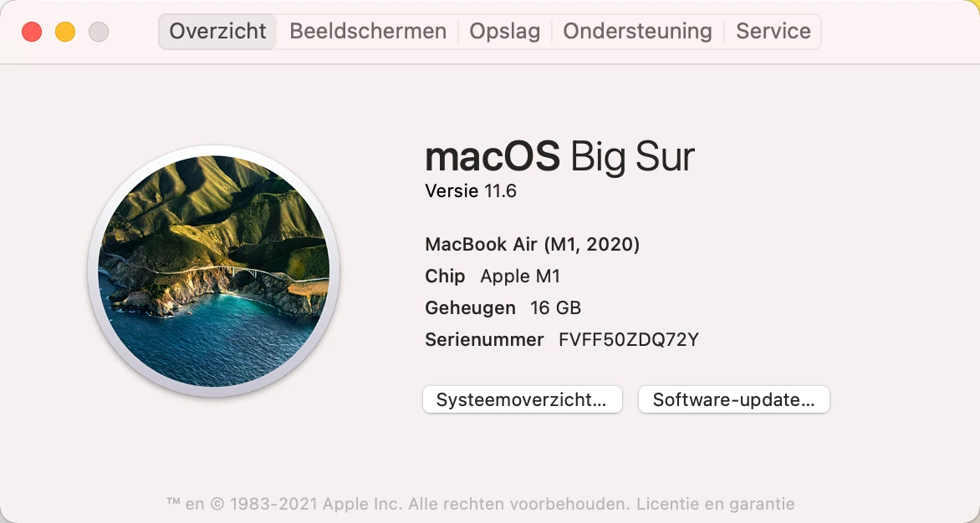The height and width of the screenshot is (523, 980).
Task: Open the Opslag tab
Action: pyautogui.click(x=504, y=31)
